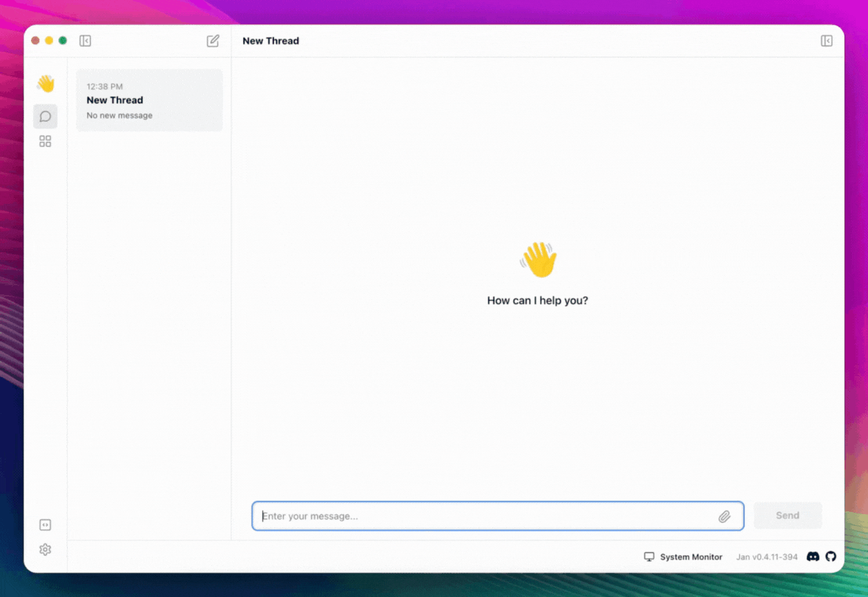Maximize the Jan window with green button
This screenshot has width=868, height=597.
click(x=63, y=41)
